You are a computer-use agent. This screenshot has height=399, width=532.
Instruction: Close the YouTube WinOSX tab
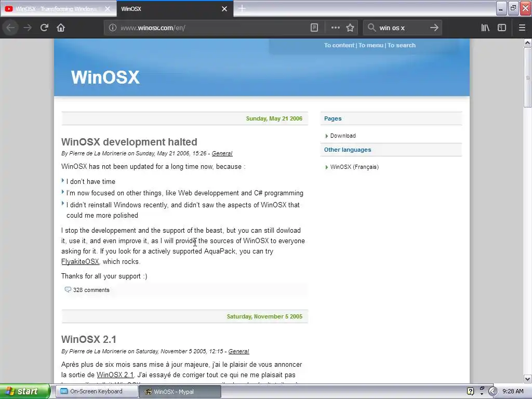pyautogui.click(x=108, y=9)
